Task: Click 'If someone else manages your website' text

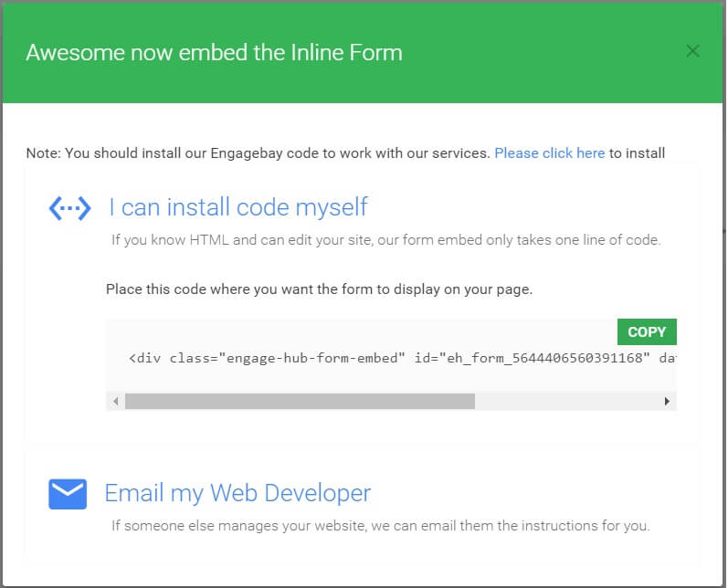Action: [380, 526]
